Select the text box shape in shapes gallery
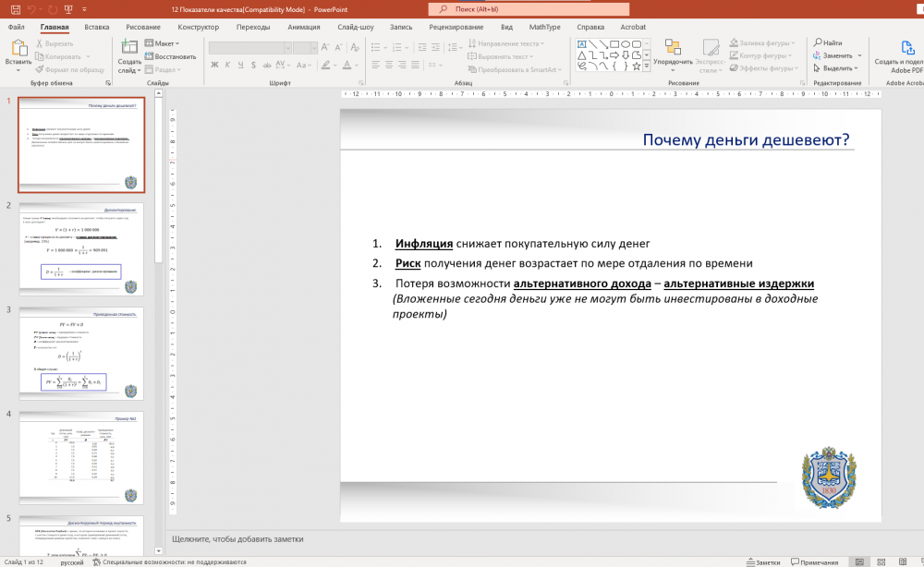Viewport: 924px width, 567px height. (x=581, y=43)
